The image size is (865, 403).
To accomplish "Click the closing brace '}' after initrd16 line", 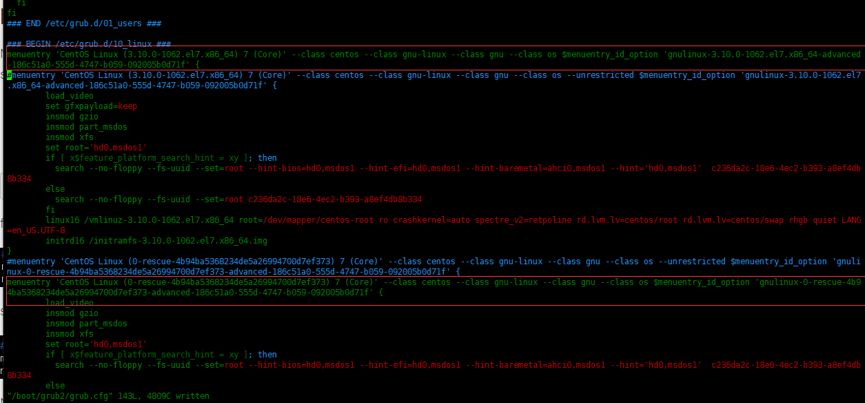I will [9, 251].
